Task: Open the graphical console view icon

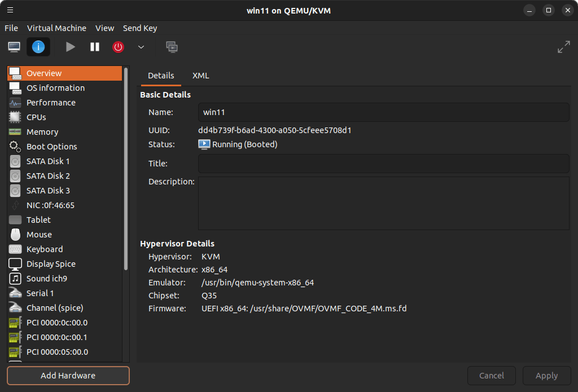Action: click(14, 47)
